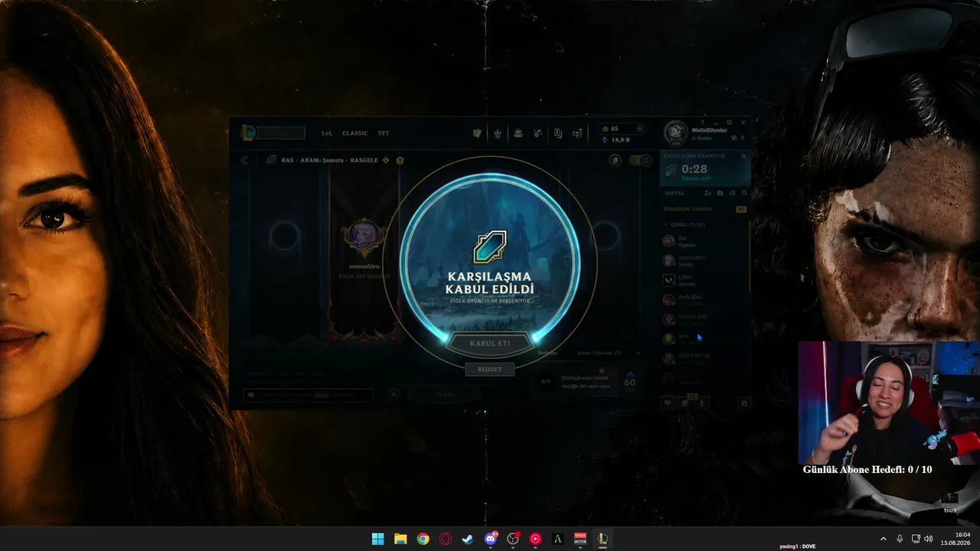
Task: Open File Explorer from the taskbar
Action: coord(400,539)
